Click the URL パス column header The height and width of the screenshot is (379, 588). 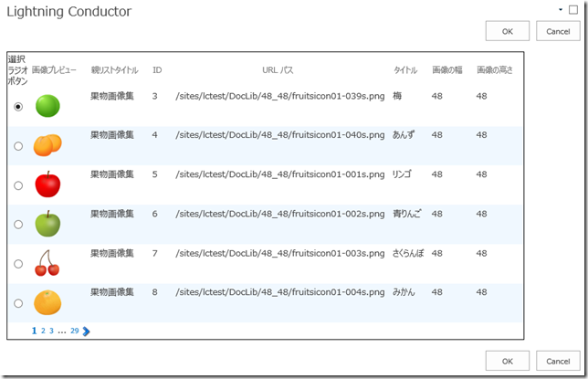(278, 70)
